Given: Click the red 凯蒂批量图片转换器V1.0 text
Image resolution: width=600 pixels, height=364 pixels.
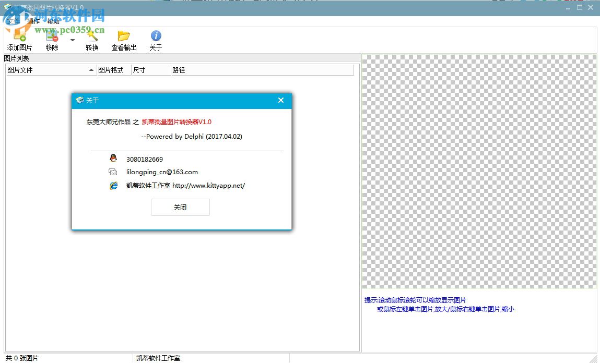Looking at the screenshot, I should click(x=177, y=122).
